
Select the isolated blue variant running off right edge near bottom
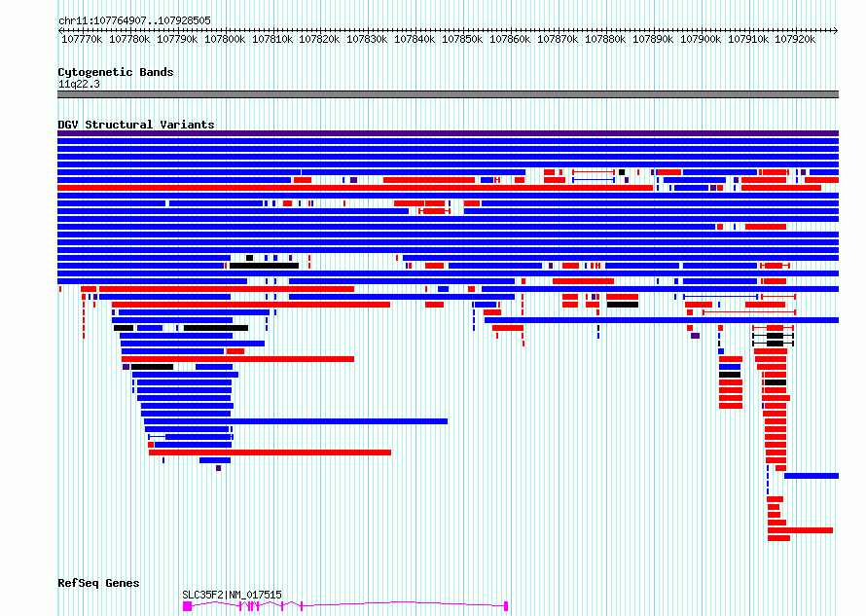[x=812, y=476]
